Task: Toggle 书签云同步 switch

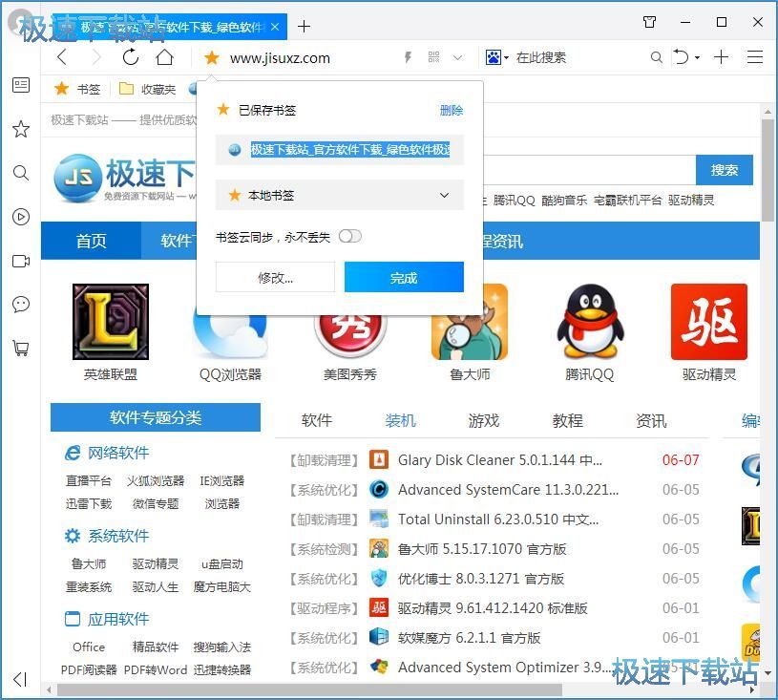Action: point(349,236)
